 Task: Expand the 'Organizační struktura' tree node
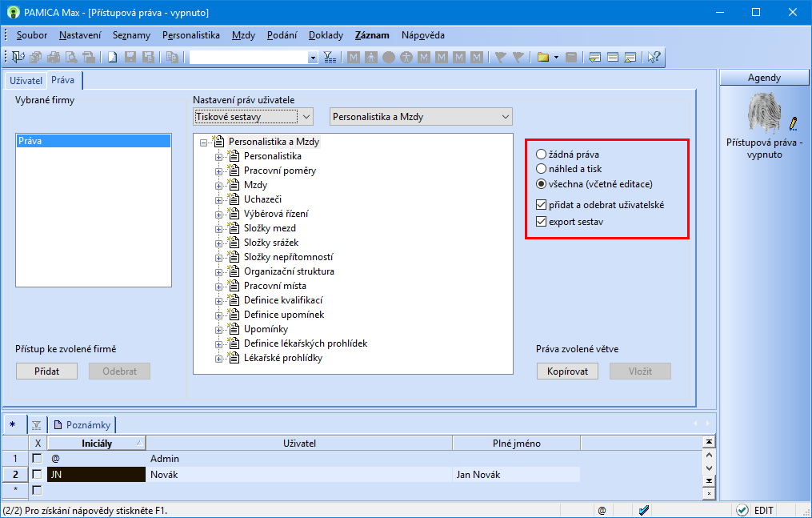(218, 272)
